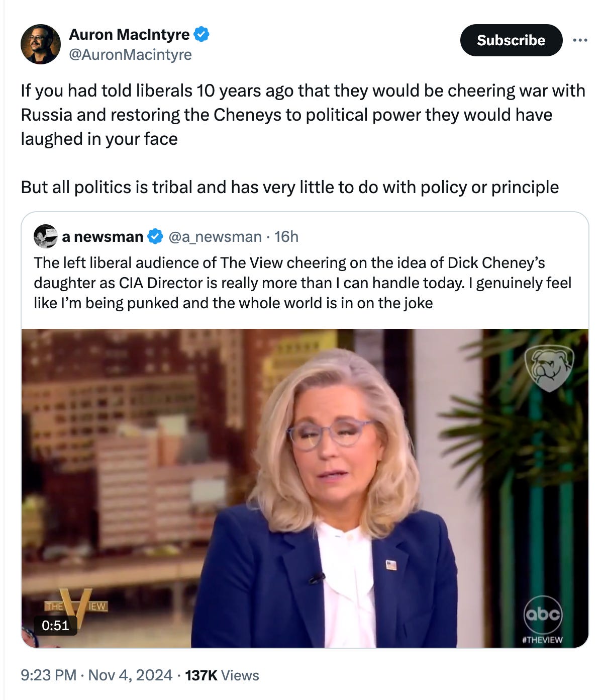Subscribe to Auron MacIntyre
The image size is (604, 700).
click(x=511, y=40)
